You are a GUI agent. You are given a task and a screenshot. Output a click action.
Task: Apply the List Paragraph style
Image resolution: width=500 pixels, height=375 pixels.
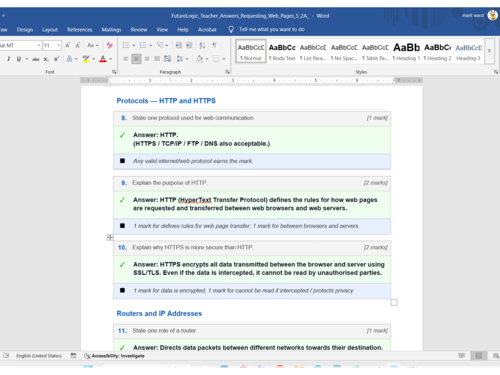(x=313, y=51)
